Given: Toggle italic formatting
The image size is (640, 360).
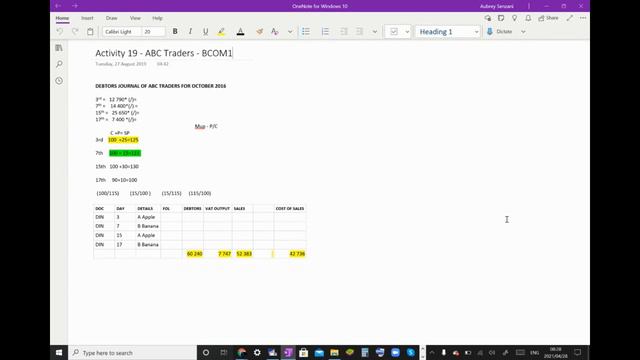Looking at the screenshot, I should point(190,31).
